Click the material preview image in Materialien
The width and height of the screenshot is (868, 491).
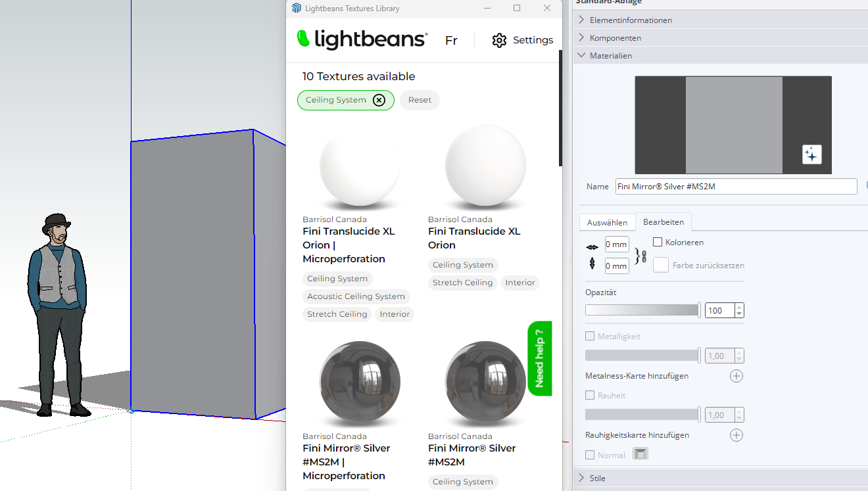[x=733, y=125]
